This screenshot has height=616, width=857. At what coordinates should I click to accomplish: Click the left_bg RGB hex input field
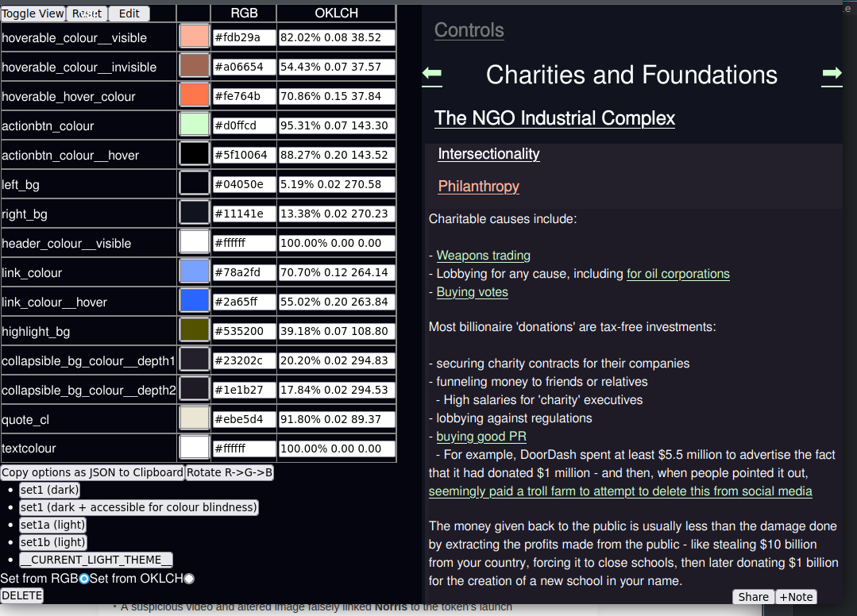[x=244, y=184]
